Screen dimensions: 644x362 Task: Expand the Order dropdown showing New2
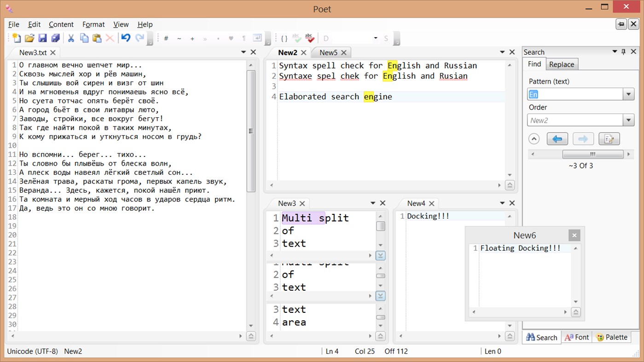tap(629, 120)
